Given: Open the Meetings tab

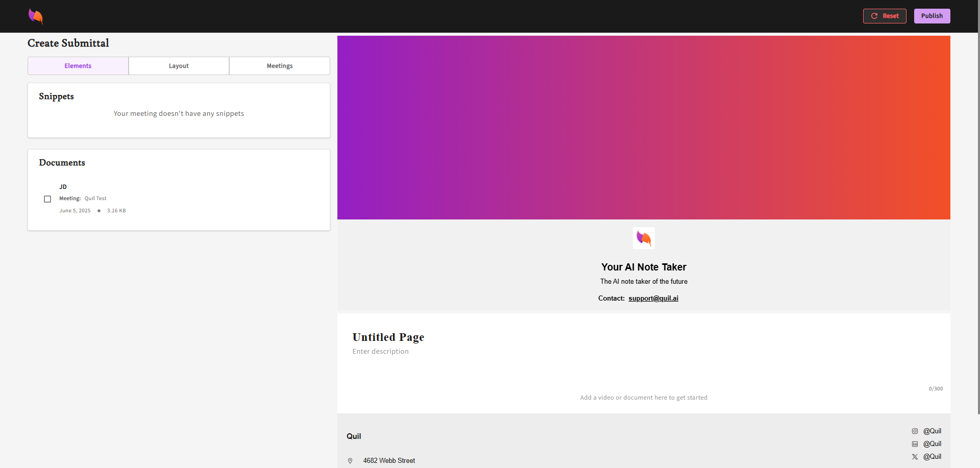Looking at the screenshot, I should 280,66.
